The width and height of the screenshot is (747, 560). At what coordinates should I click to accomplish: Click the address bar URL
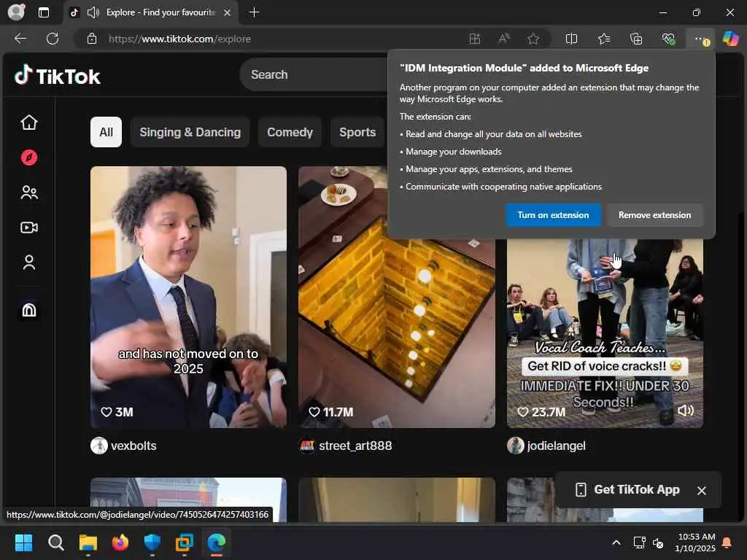[x=179, y=39]
